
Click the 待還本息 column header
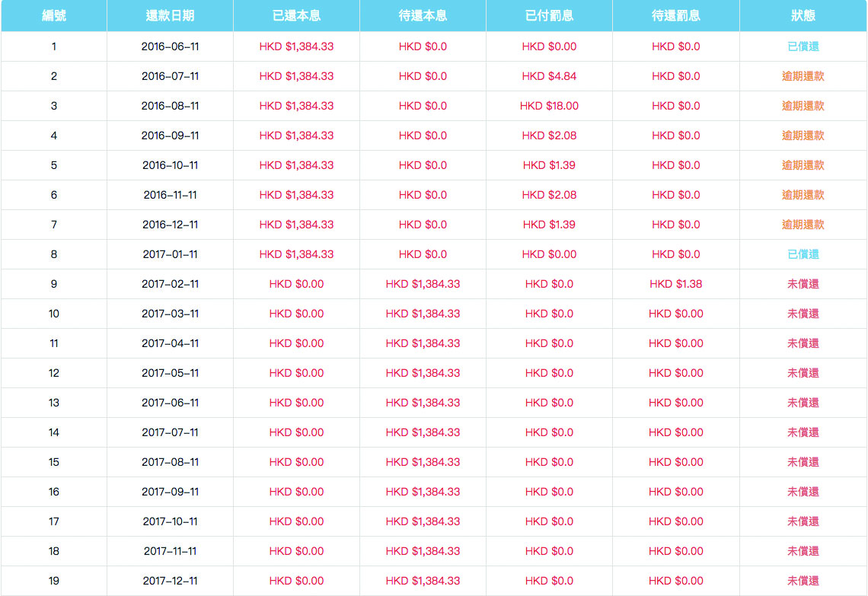(423, 16)
